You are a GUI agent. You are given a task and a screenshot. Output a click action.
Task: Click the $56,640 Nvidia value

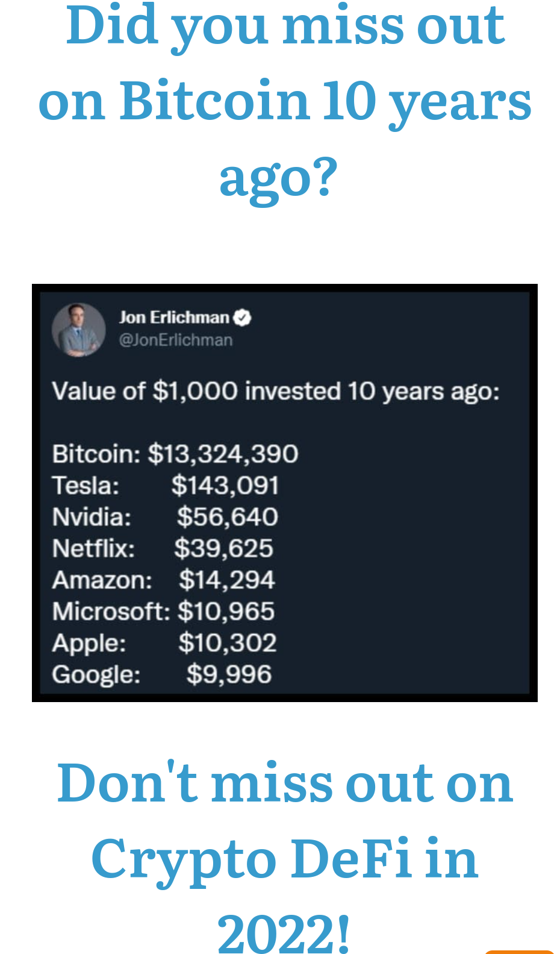point(228,517)
